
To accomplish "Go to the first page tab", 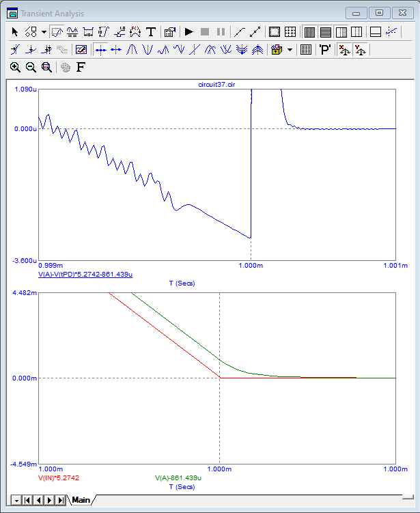I will pyautogui.click(x=27, y=500).
